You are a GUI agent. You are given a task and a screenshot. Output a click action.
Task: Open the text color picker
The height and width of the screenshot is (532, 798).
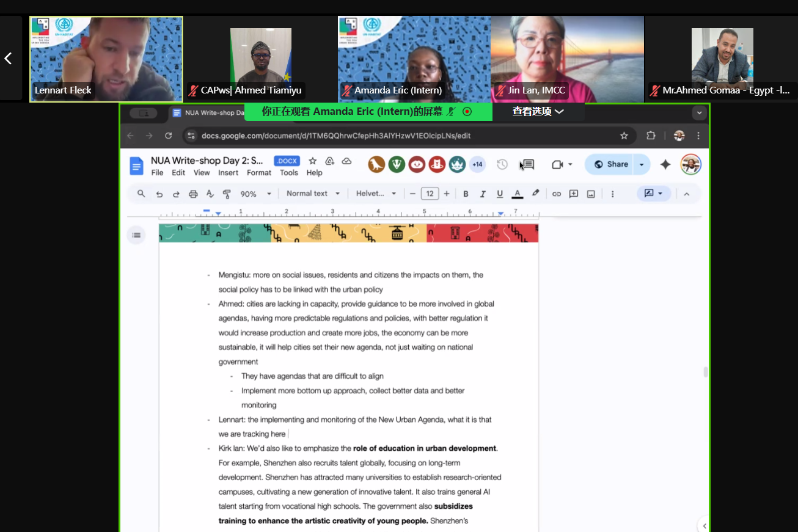click(x=518, y=194)
